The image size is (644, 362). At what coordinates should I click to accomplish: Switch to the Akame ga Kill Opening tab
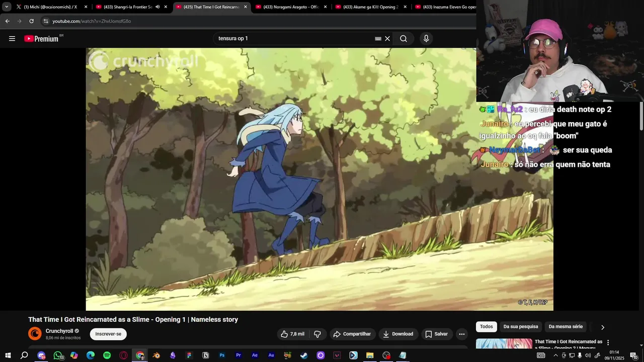coord(371,7)
